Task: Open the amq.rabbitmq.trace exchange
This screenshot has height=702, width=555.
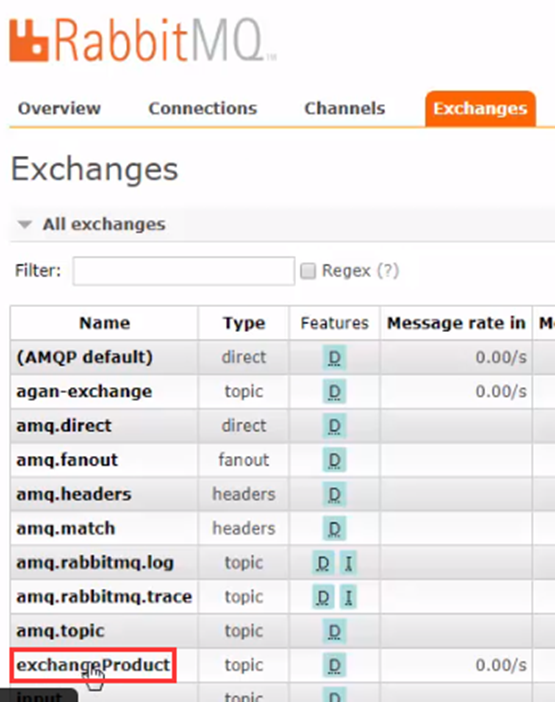Action: 104,597
